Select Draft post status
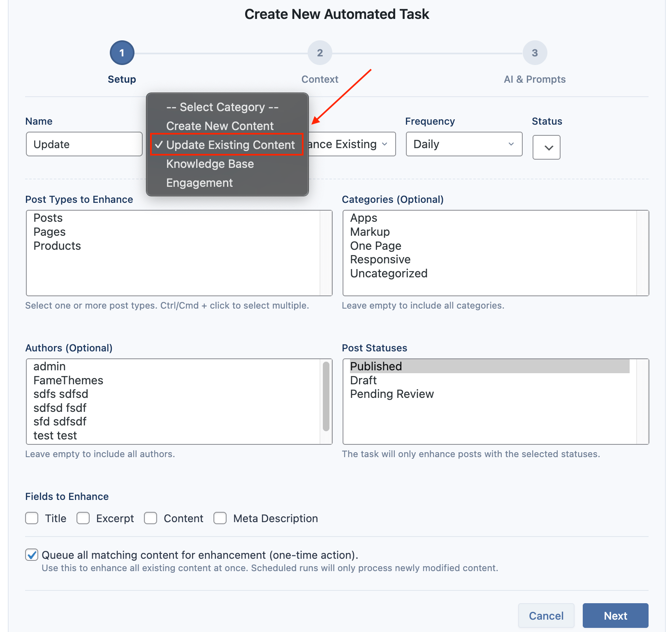672x632 pixels. pos(490,380)
